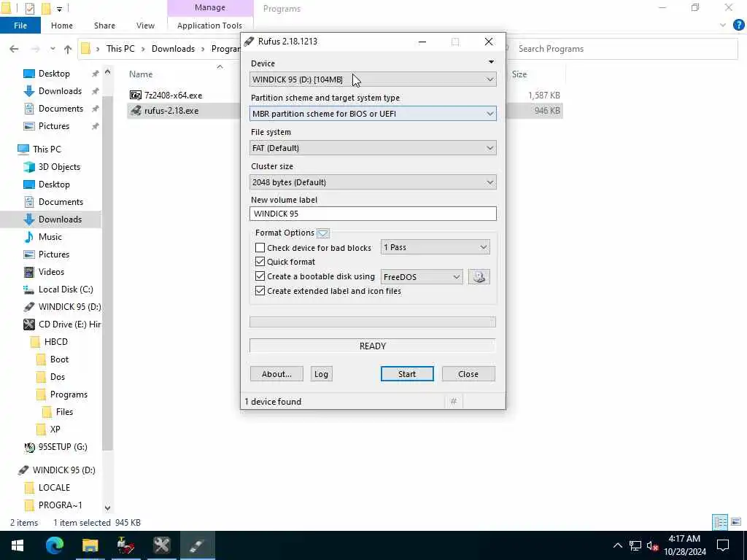Toggle Create extended label and icon files
Screen dimensions: 747x560
coord(260,291)
